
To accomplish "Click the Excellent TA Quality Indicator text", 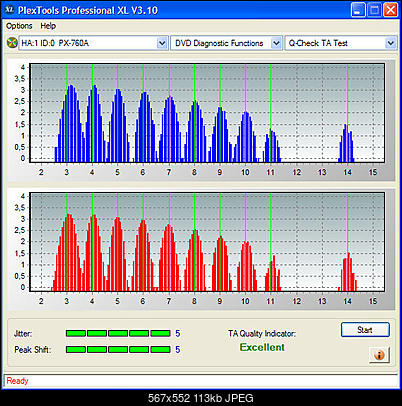I will pos(262,347).
